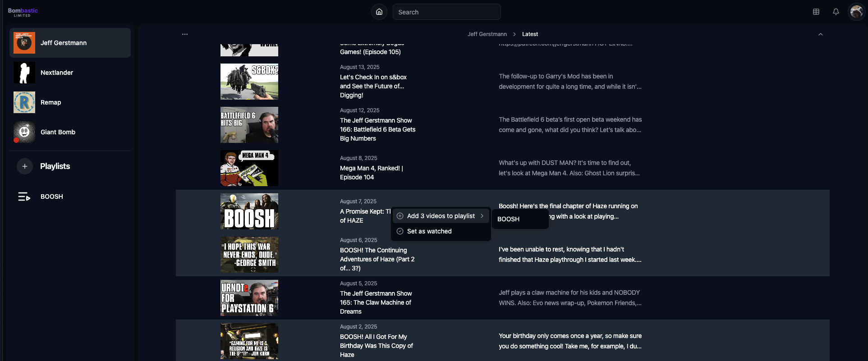This screenshot has width=868, height=361.
Task: Click the August 6, 2025 date
Action: click(358, 240)
